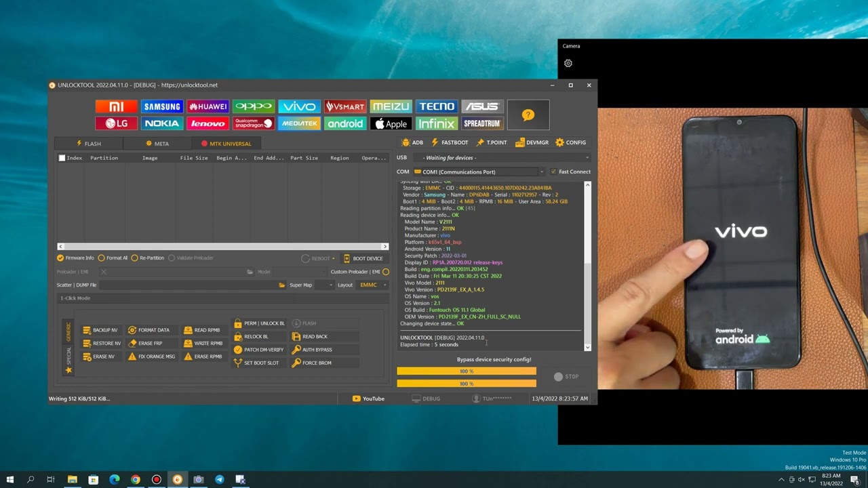Image resolution: width=868 pixels, height=488 pixels.
Task: Click the partition table horizontal scrollbar
Action: click(222, 247)
